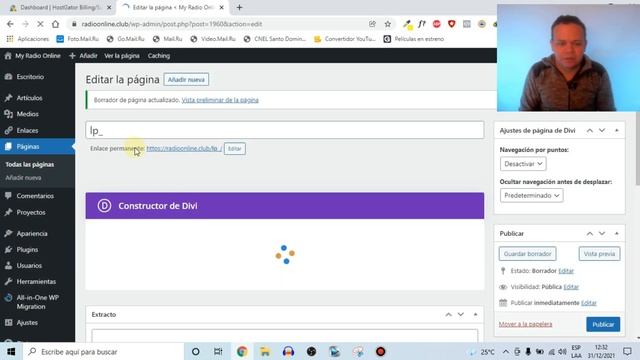Move Ajustes de página de Divi panel up
This screenshot has width=640, height=360.
(x=590, y=131)
